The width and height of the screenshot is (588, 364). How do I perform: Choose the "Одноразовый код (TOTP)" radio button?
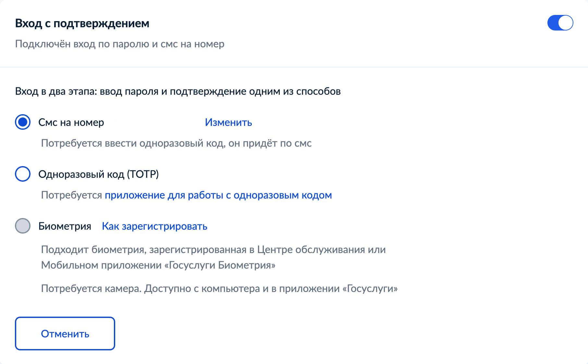point(23,174)
